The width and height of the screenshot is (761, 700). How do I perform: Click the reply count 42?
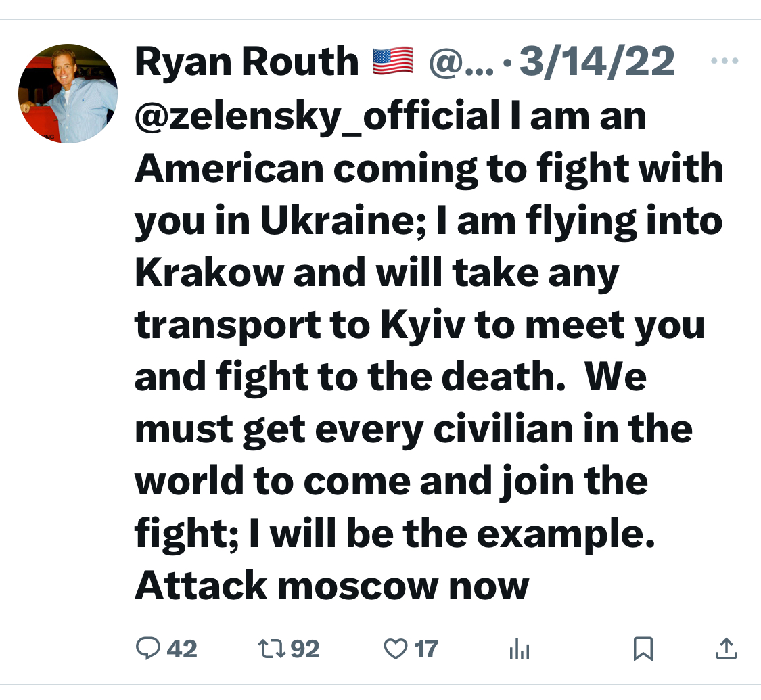[182, 650]
